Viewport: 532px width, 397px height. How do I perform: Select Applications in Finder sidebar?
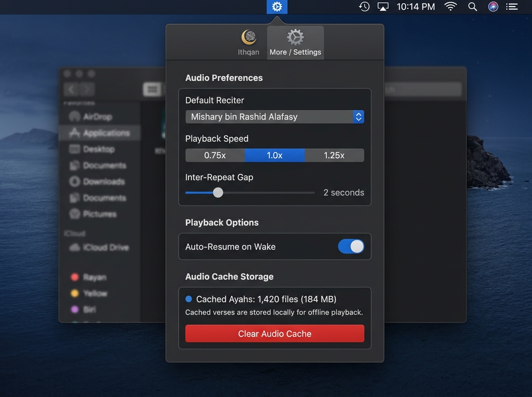tap(100, 133)
